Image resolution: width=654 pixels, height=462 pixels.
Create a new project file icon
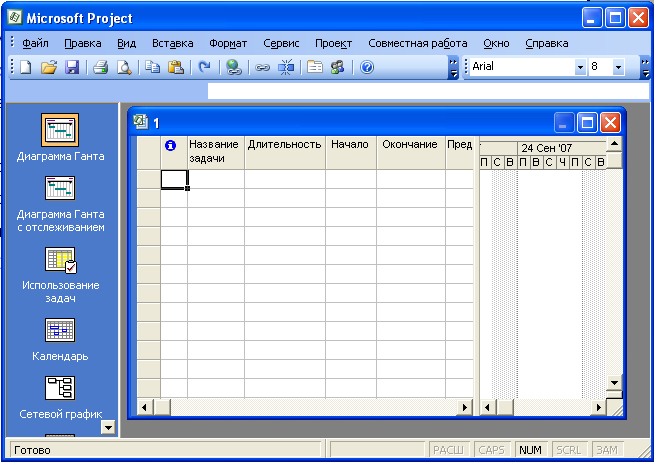pos(26,67)
